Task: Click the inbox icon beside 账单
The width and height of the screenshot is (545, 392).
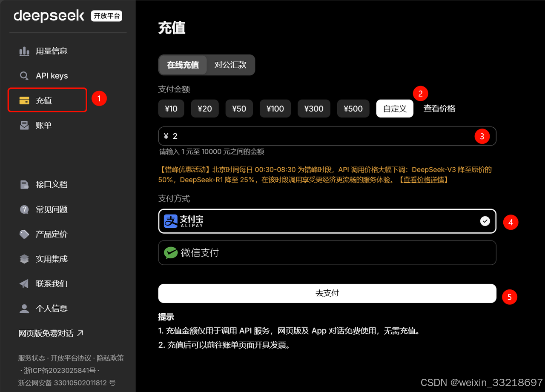Action: click(x=24, y=125)
